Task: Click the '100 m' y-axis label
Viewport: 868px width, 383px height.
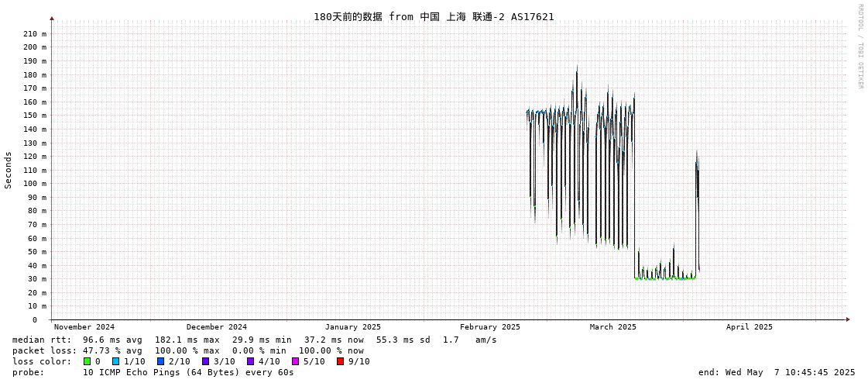Action: [35, 184]
